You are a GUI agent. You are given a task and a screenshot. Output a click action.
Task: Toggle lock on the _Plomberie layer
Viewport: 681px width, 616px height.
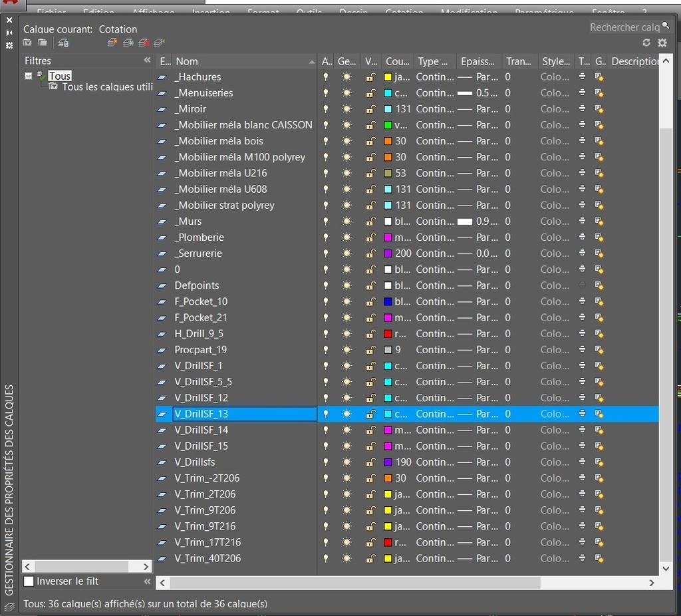point(370,237)
